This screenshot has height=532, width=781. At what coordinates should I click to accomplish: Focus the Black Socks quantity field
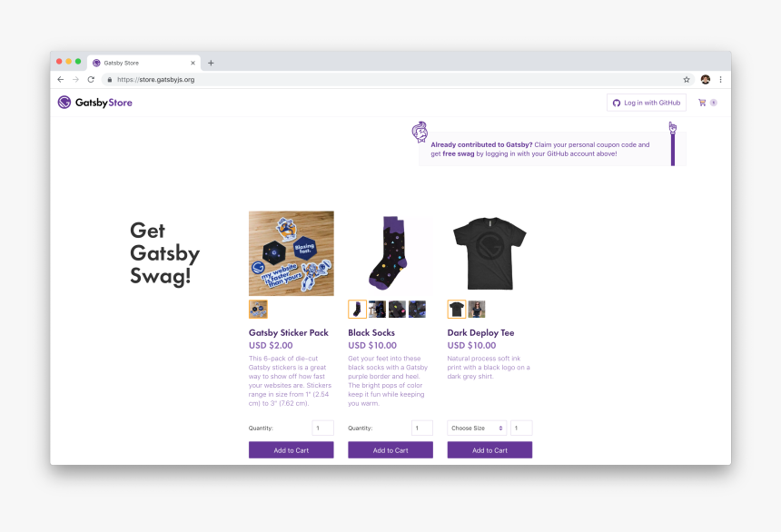(x=422, y=428)
